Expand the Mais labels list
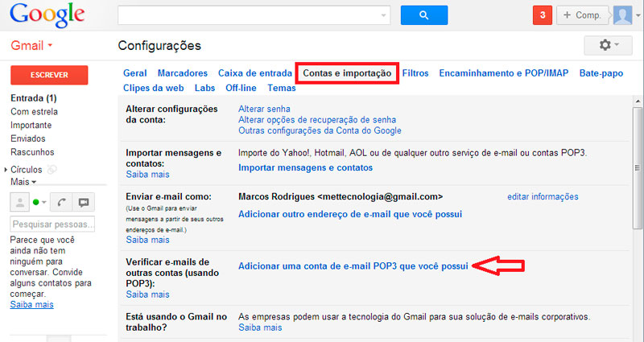This screenshot has height=342, width=644. pyautogui.click(x=23, y=182)
